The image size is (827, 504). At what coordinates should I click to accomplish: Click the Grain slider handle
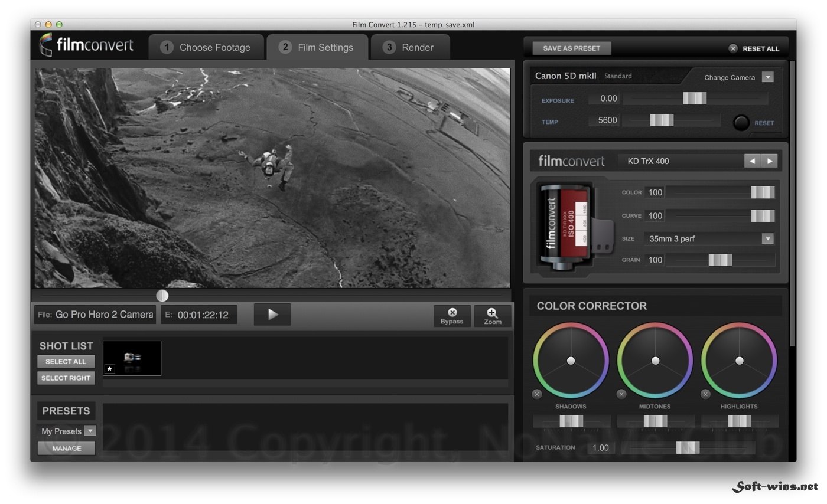[x=720, y=260]
